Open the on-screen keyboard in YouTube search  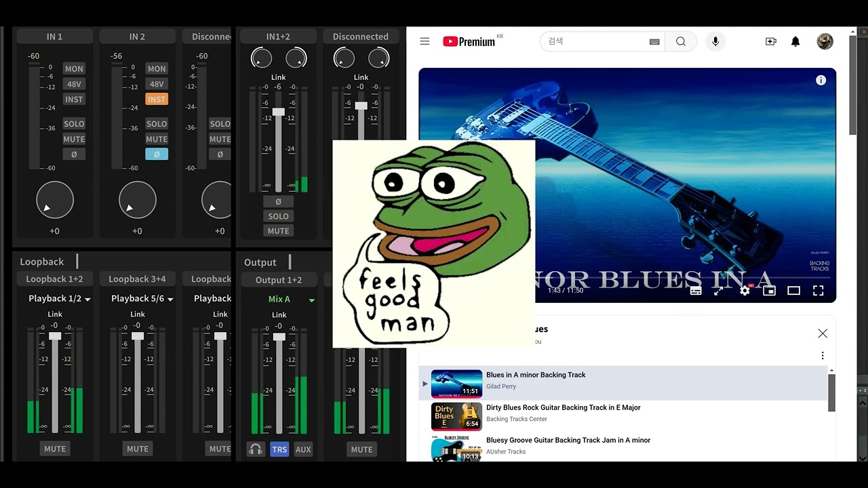[x=654, y=41]
